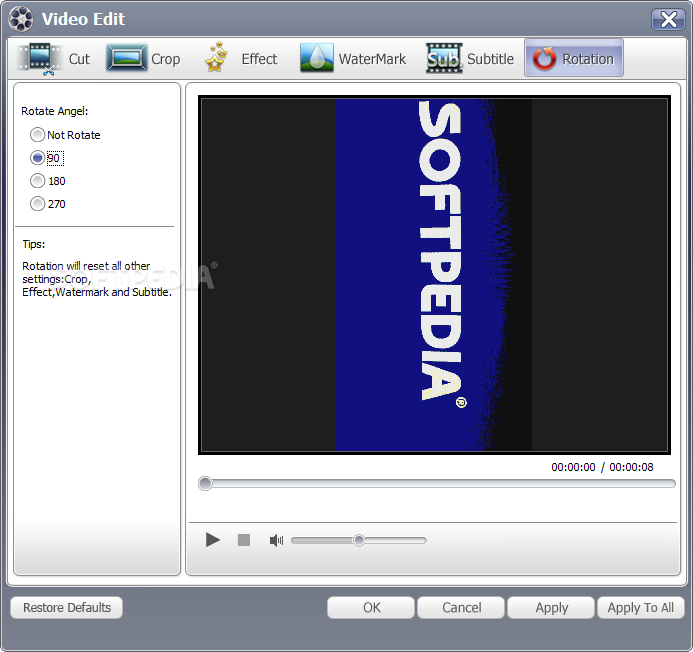Viewport: 693px width, 652px height.
Task: Click the seek bar track near its end
Action: point(661,483)
